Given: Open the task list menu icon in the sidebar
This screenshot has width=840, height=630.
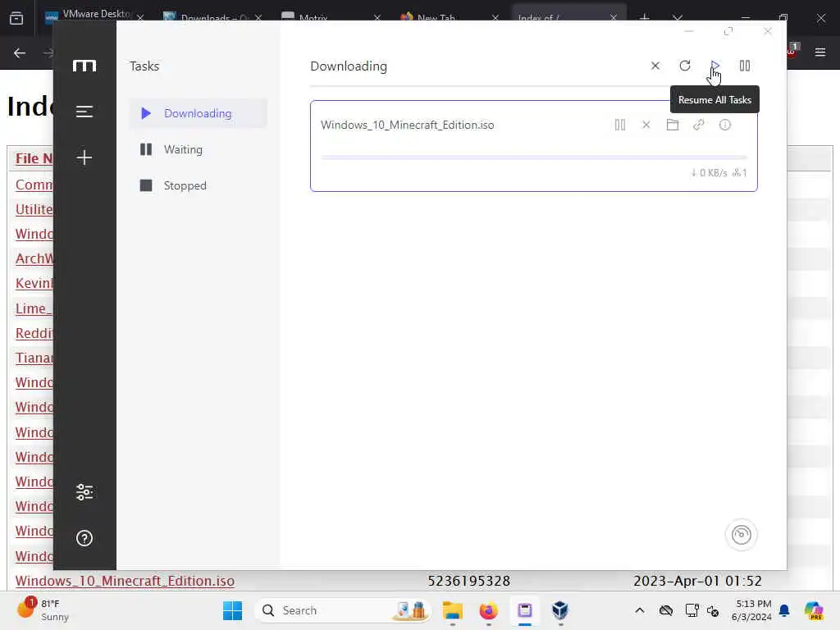Looking at the screenshot, I should click(84, 112).
